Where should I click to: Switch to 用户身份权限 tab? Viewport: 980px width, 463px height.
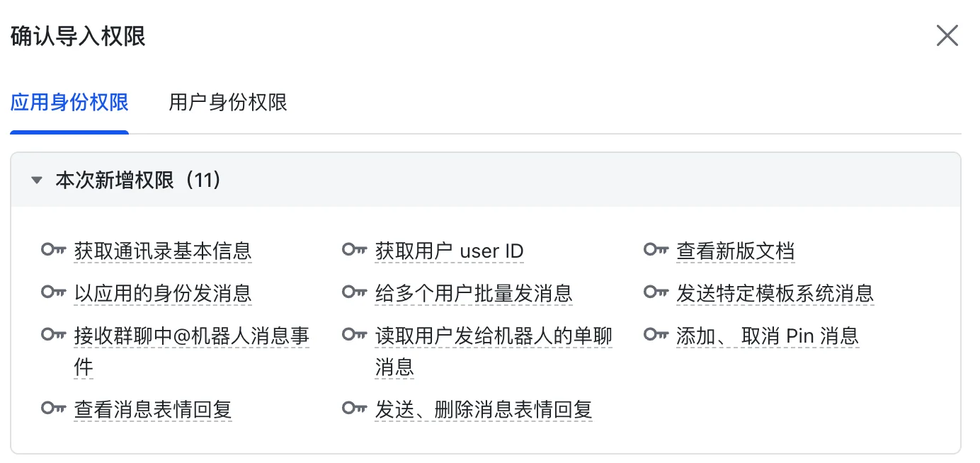pyautogui.click(x=228, y=103)
